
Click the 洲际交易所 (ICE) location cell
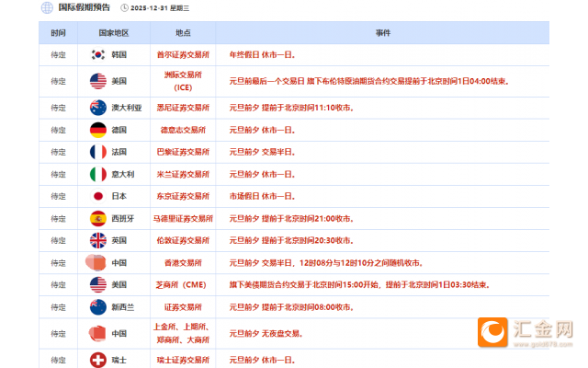183,81
